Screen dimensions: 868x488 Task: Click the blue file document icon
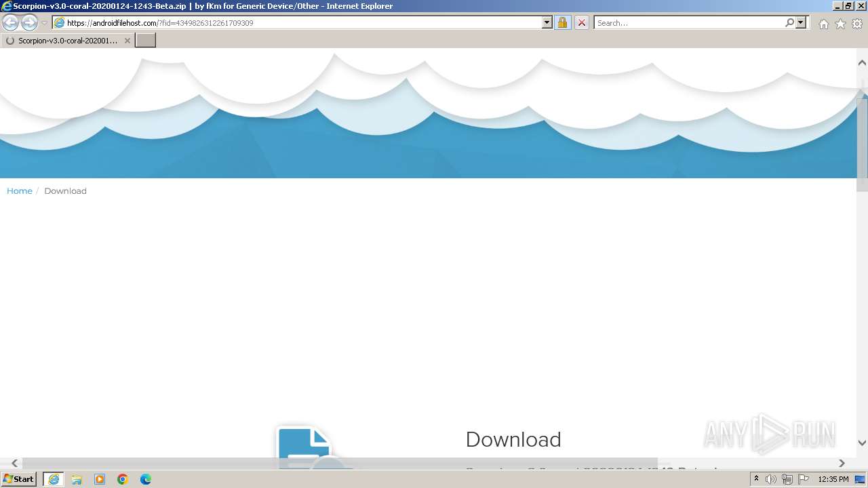[312, 447]
